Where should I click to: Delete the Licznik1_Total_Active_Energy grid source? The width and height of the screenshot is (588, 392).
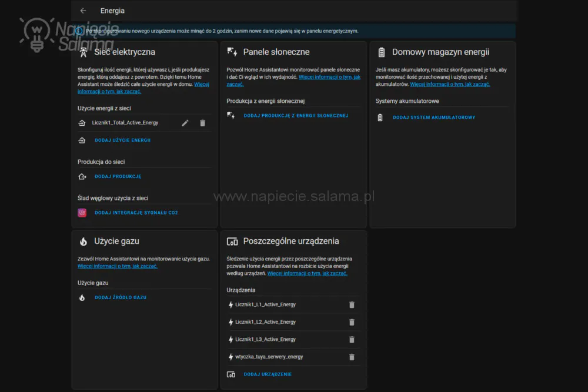[202, 123]
